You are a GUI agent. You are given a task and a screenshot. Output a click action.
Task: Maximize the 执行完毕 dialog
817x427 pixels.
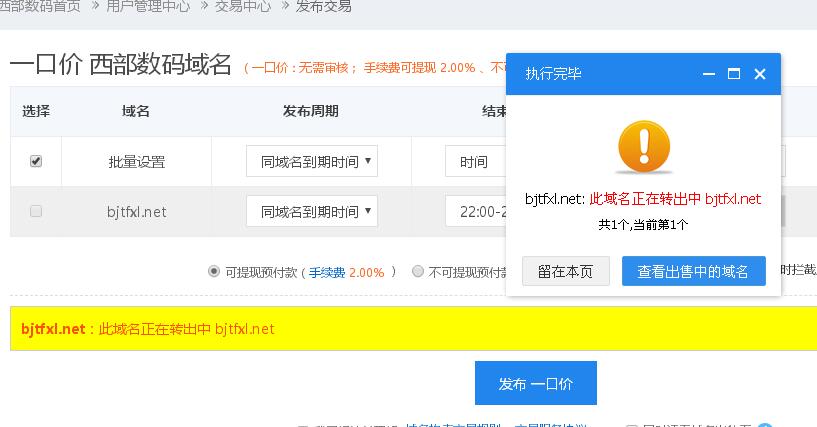[734, 74]
